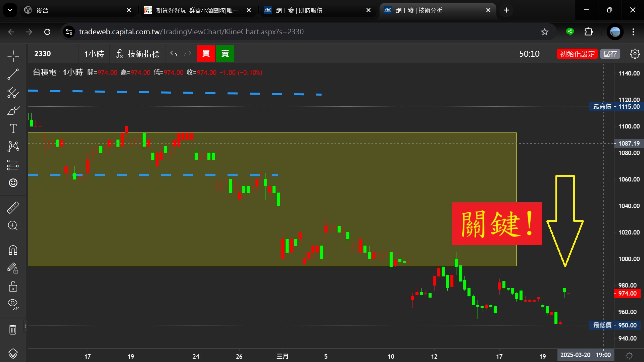This screenshot has height=362, width=644.
Task: View site information icon
Action: coord(69,32)
